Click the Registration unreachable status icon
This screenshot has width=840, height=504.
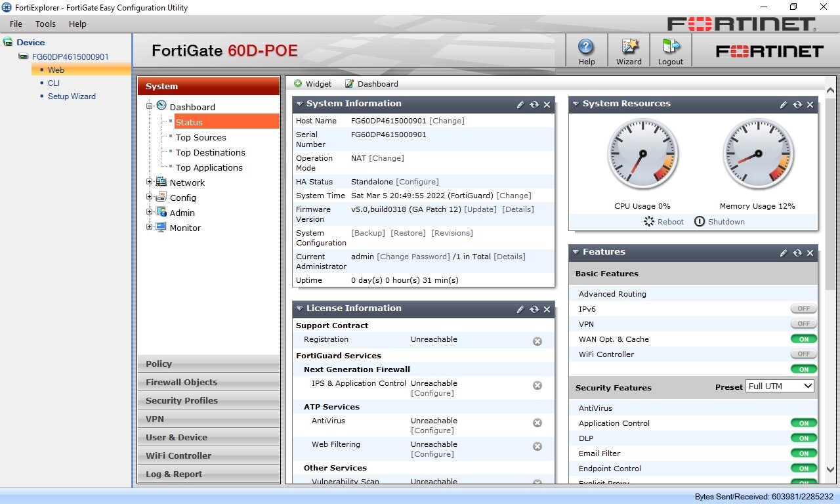537,341
